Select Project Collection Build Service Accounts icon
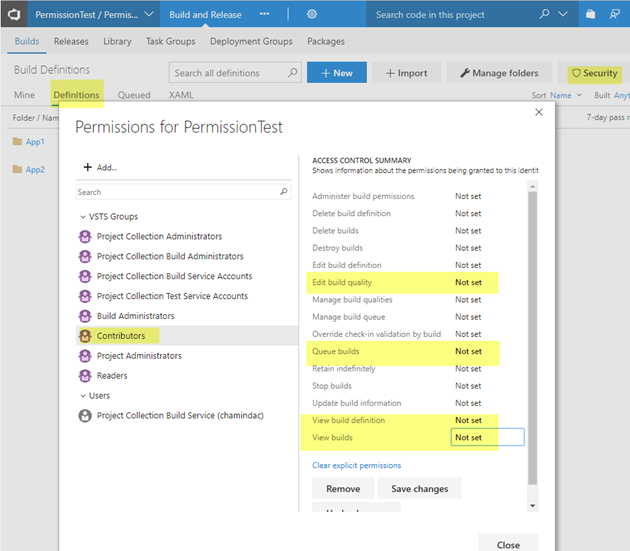Screen dimensions: 630x551 click(x=85, y=276)
